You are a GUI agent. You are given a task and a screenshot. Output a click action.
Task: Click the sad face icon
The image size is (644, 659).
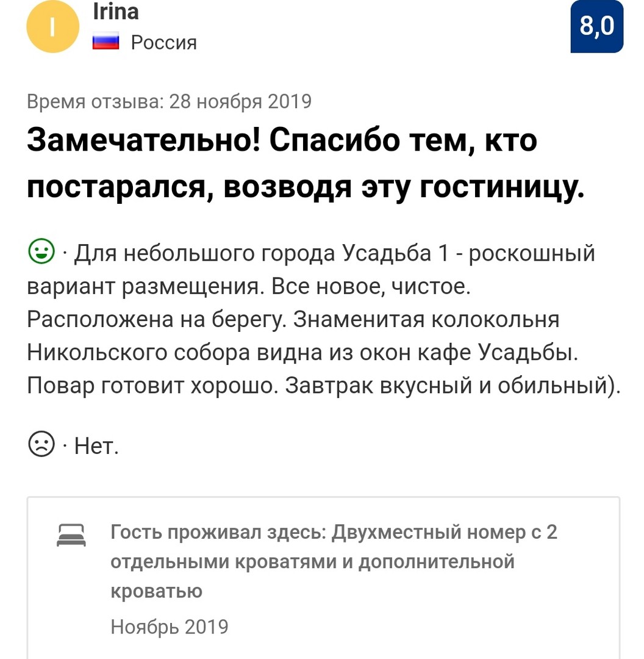[41, 444]
